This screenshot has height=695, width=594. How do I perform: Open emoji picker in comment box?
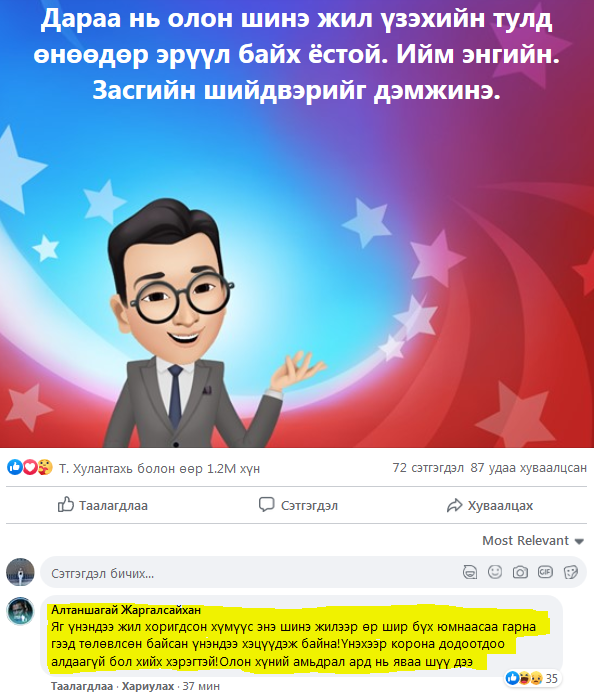pos(495,572)
